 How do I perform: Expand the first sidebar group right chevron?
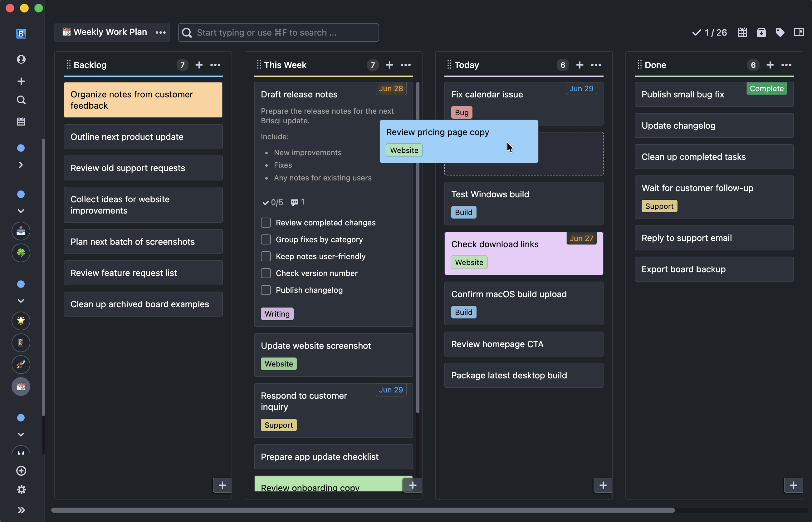[21, 165]
